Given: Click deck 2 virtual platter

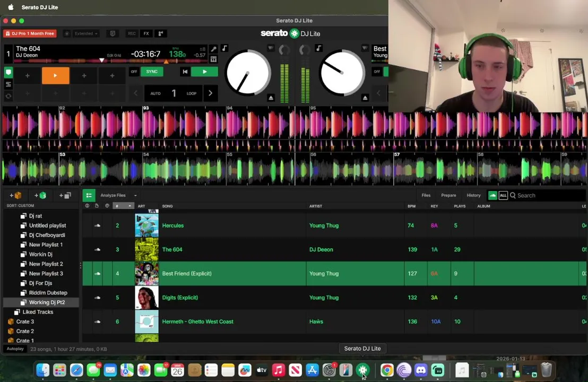Looking at the screenshot, I should (x=342, y=73).
